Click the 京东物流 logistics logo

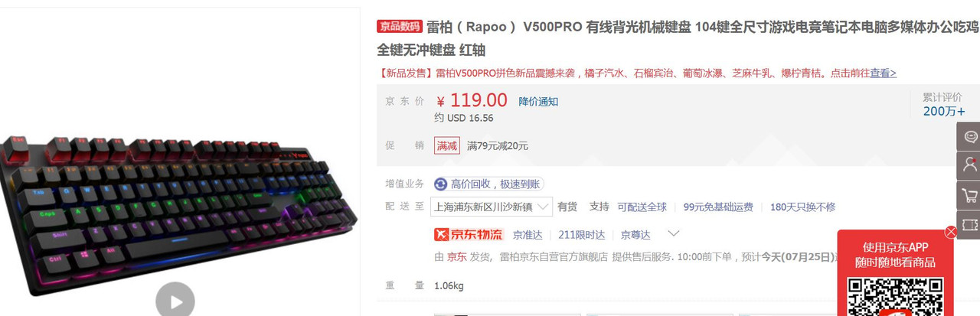pyautogui.click(x=468, y=234)
